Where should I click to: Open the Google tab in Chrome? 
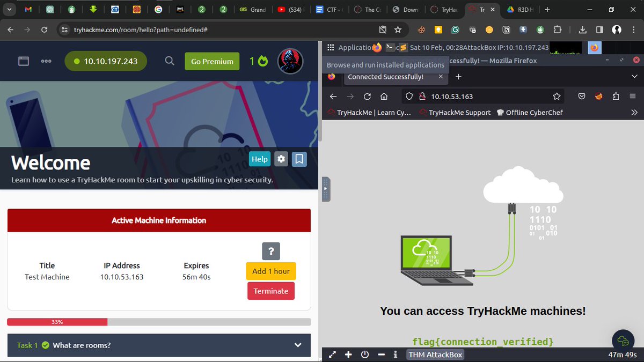tap(158, 9)
